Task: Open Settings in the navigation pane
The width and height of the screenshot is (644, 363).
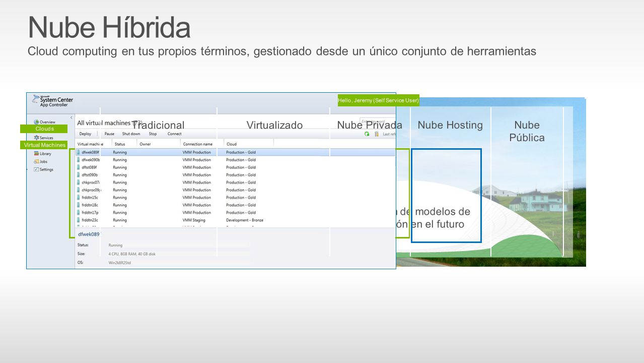Action: coord(43,169)
